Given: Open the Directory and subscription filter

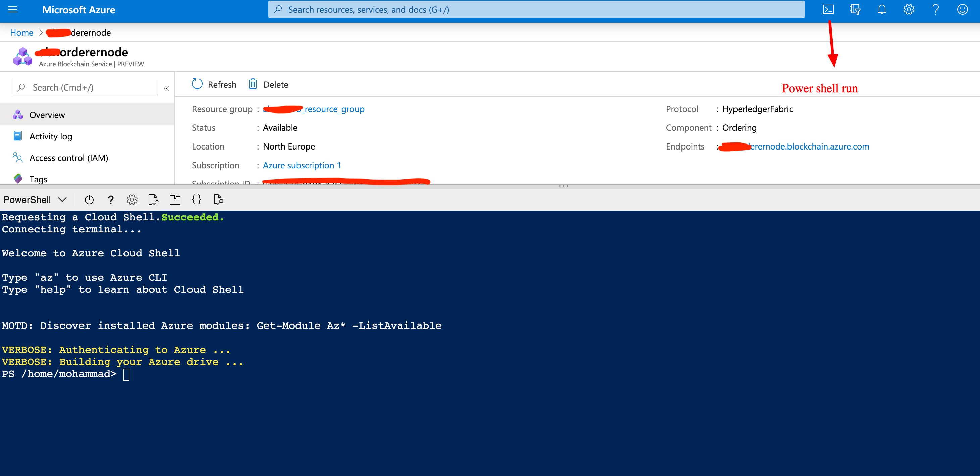Looking at the screenshot, I should pyautogui.click(x=855, y=9).
